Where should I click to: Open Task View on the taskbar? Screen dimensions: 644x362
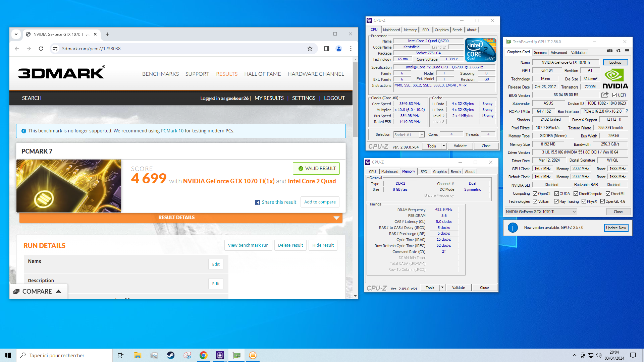tap(121, 355)
